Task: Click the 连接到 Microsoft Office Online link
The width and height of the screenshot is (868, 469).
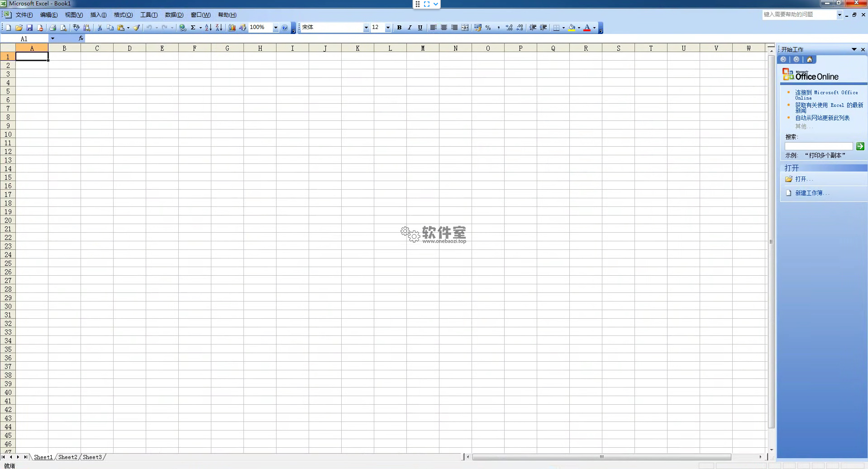Action: tap(826, 95)
